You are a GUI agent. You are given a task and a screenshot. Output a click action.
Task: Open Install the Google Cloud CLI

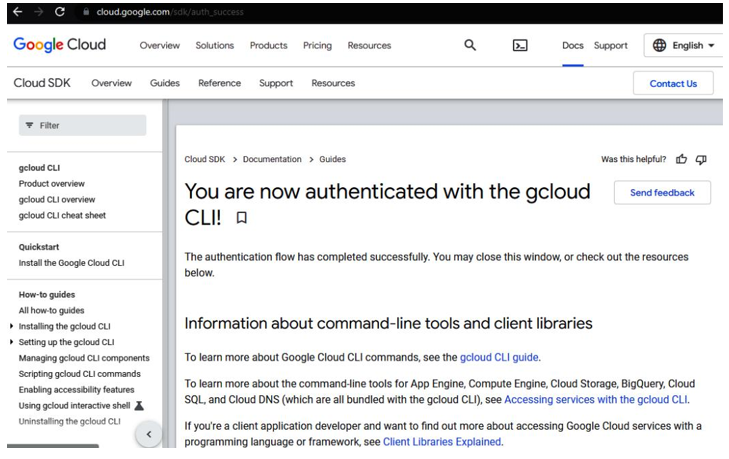pos(71,263)
